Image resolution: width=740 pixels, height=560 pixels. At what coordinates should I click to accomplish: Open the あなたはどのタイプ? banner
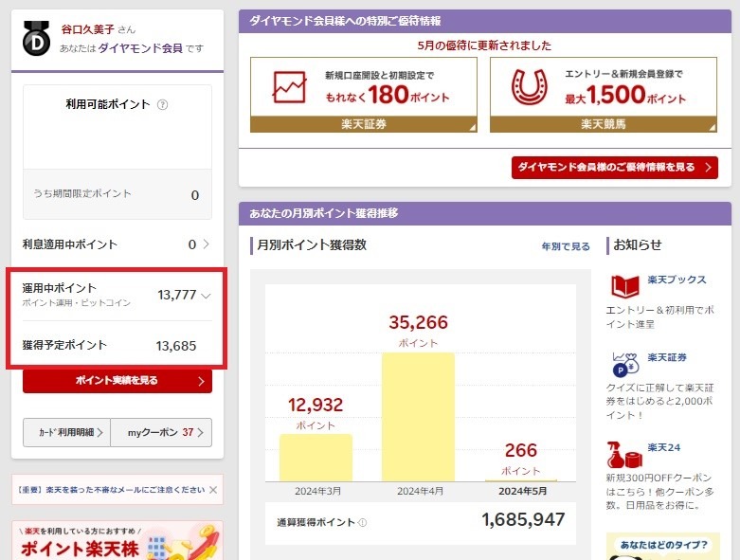[x=663, y=547]
